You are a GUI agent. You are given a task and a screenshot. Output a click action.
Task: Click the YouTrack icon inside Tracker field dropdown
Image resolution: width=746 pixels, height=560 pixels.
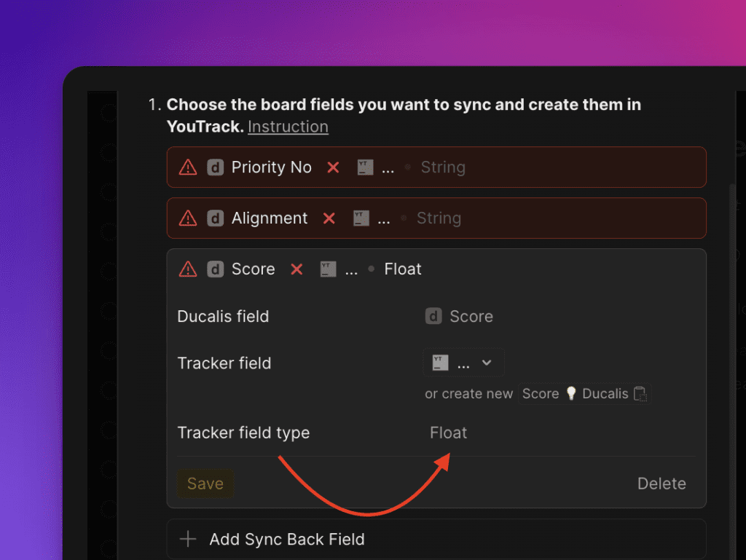tap(441, 363)
